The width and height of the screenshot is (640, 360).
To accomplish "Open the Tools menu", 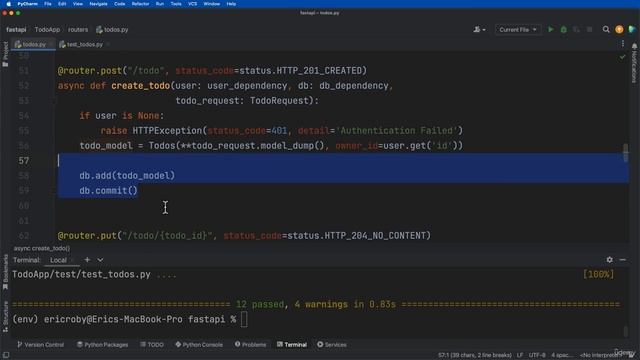I will 176,4.
